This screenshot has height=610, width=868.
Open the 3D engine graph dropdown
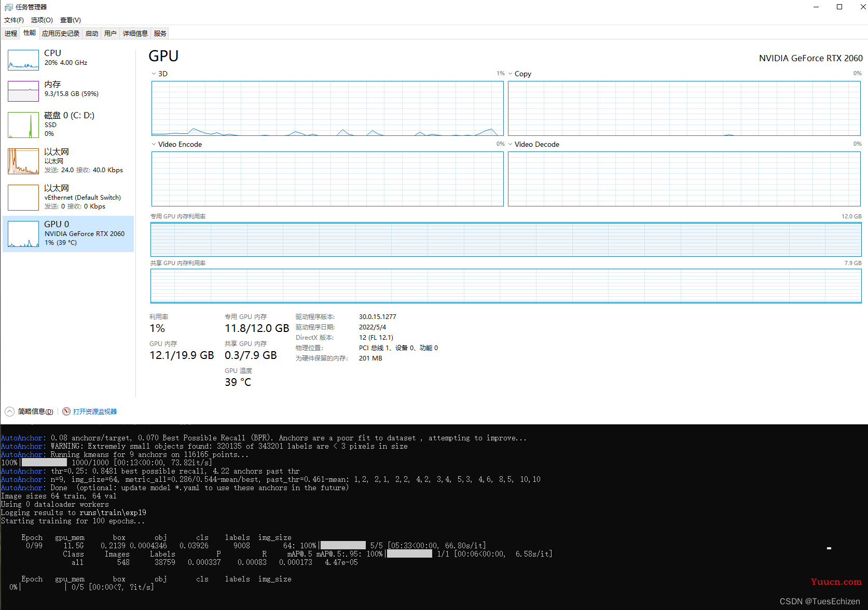pyautogui.click(x=154, y=74)
